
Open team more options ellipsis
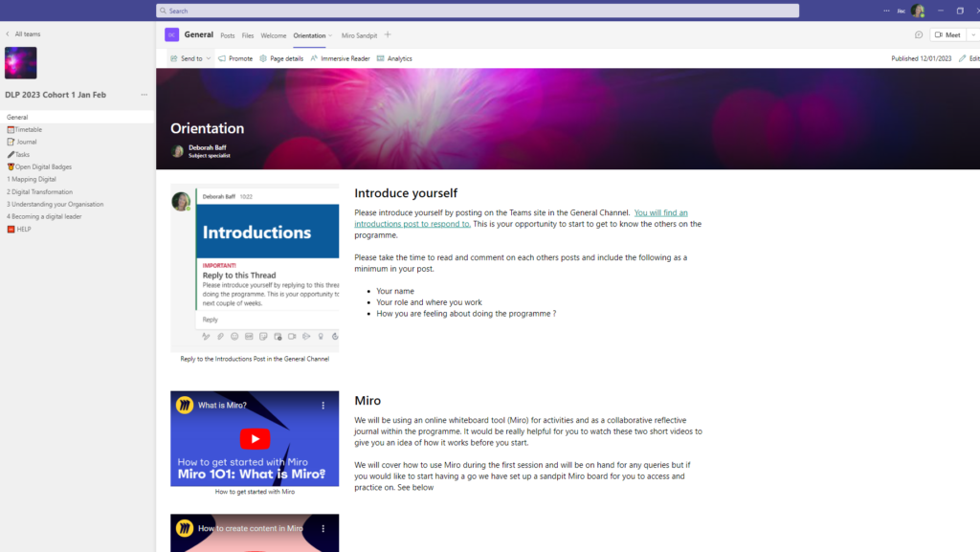(145, 95)
